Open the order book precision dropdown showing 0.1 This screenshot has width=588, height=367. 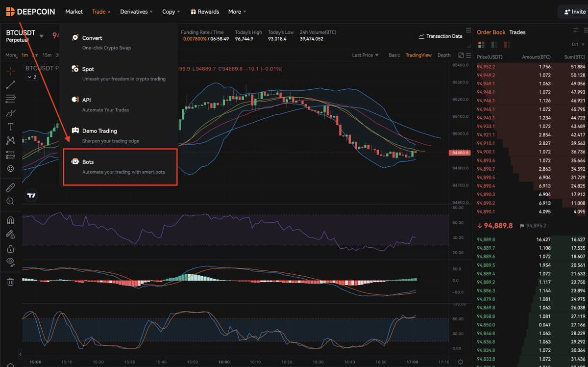[577, 45]
